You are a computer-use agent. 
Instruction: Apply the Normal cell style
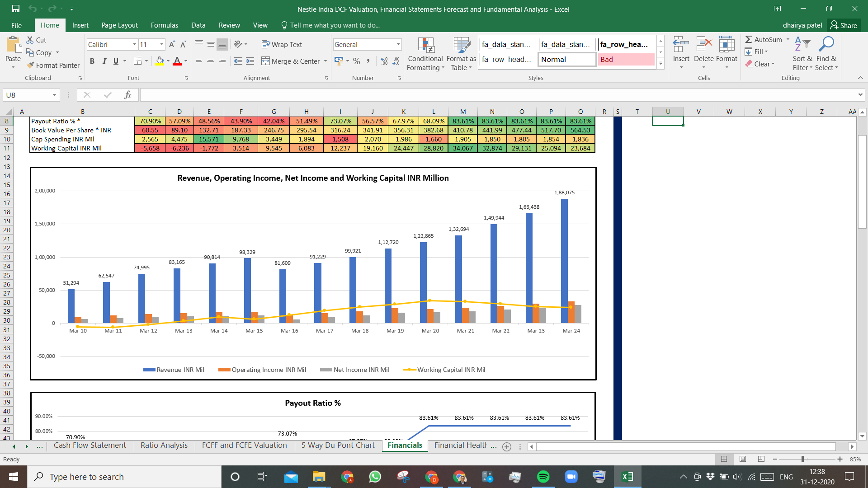click(x=566, y=60)
